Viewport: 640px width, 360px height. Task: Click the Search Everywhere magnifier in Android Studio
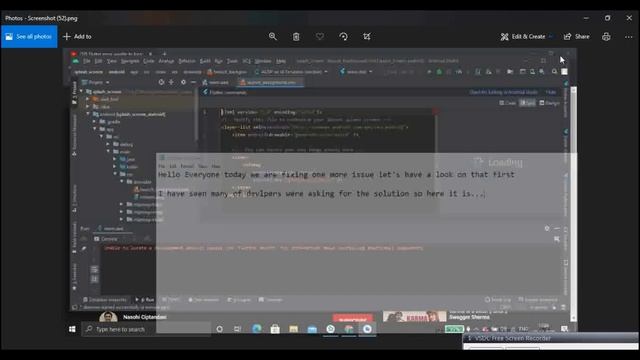pos(554,71)
